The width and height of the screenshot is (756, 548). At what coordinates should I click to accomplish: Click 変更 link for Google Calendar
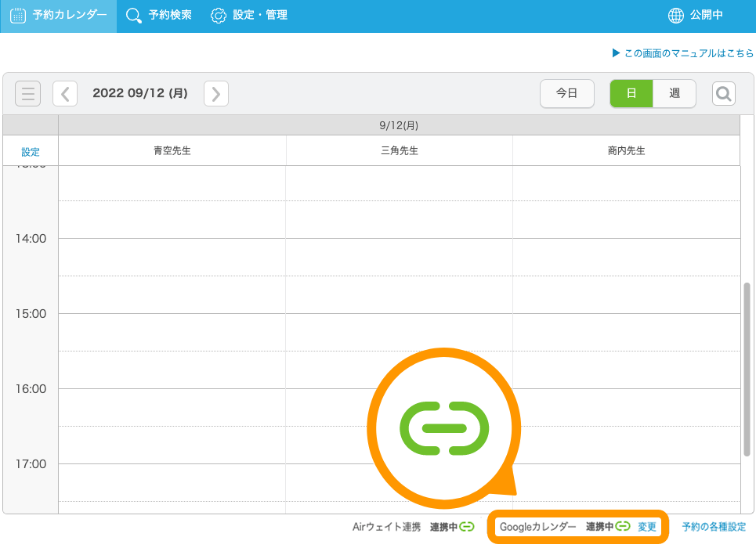647,527
